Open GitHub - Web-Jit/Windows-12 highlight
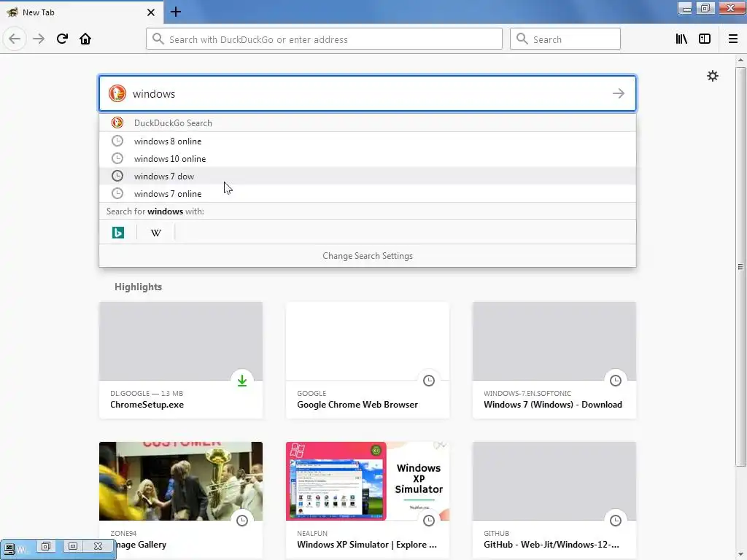This screenshot has width=747, height=560. pos(554,500)
